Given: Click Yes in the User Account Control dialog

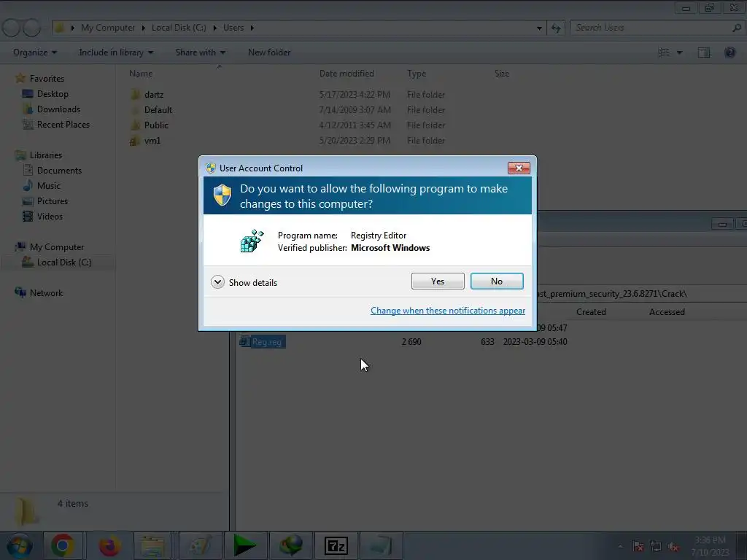Looking at the screenshot, I should (438, 281).
